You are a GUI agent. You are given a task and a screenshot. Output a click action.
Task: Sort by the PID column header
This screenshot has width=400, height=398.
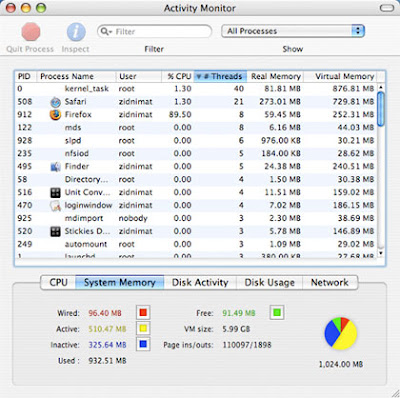pyautogui.click(x=26, y=76)
